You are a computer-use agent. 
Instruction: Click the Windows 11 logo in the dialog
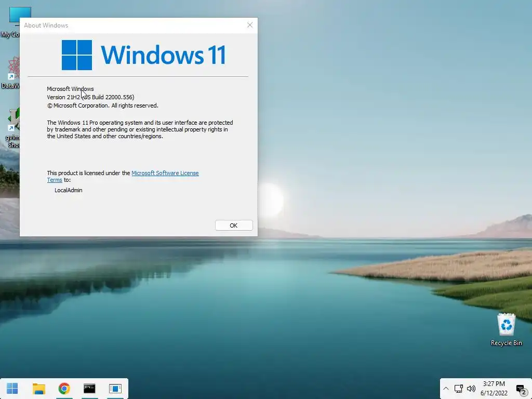click(x=143, y=55)
